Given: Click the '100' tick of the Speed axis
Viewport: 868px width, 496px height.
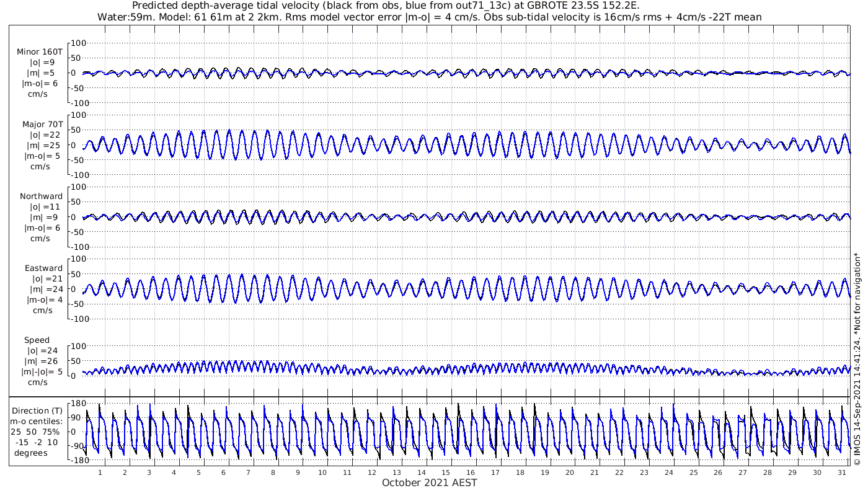Looking at the screenshot, I should [78, 346].
